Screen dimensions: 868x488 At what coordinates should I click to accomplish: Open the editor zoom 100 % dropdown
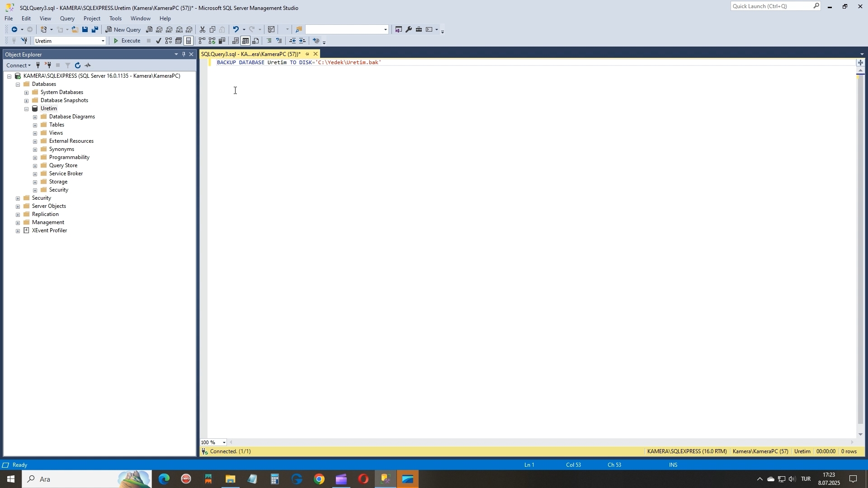(224, 443)
